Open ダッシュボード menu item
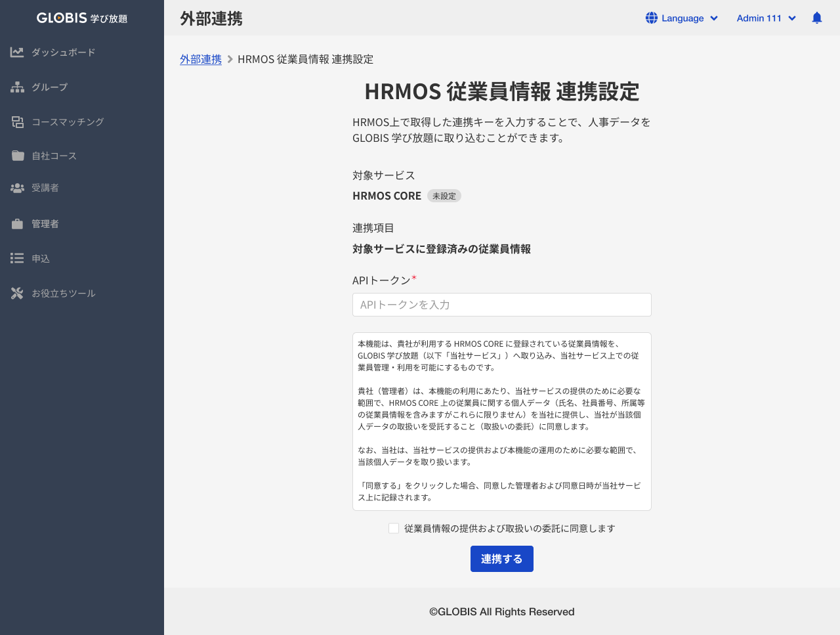The width and height of the screenshot is (840, 635). tap(64, 53)
